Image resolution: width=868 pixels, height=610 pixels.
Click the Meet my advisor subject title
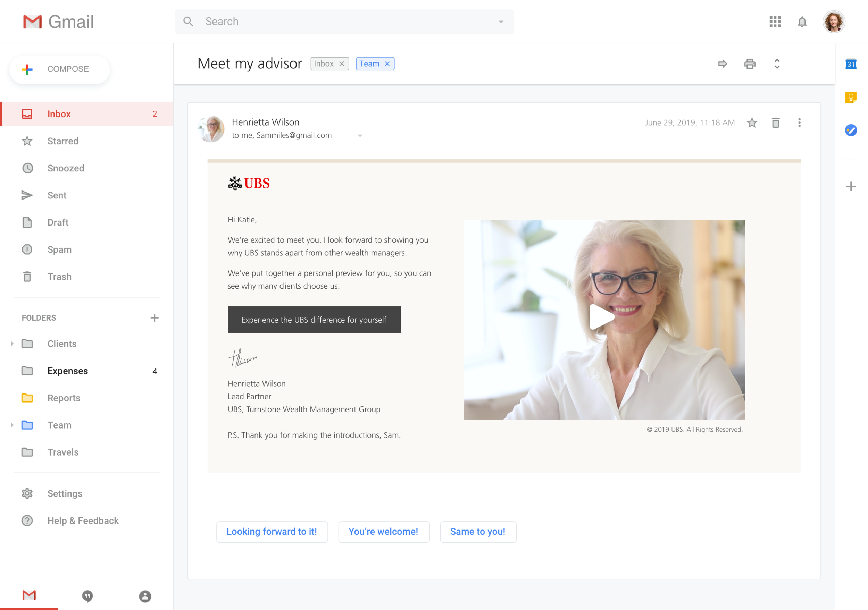(x=250, y=64)
